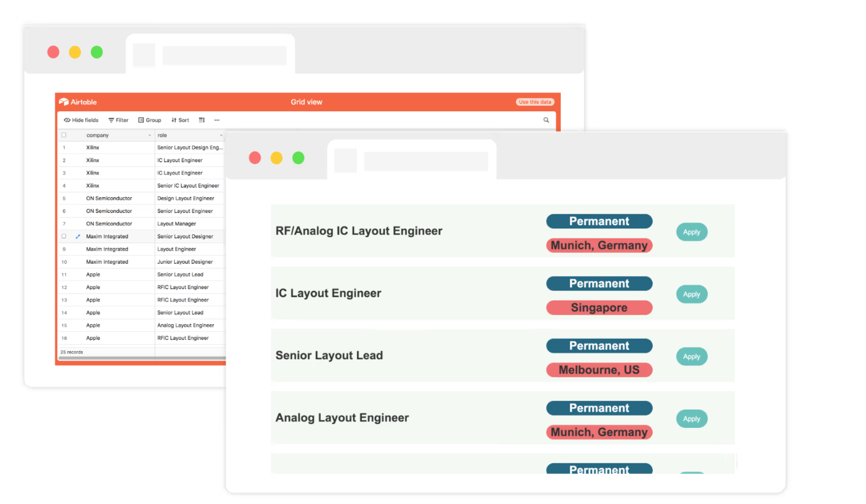Viewport: 866px width, 504px height.
Task: Check the Maxim Integrated row checkbox
Action: (x=64, y=236)
